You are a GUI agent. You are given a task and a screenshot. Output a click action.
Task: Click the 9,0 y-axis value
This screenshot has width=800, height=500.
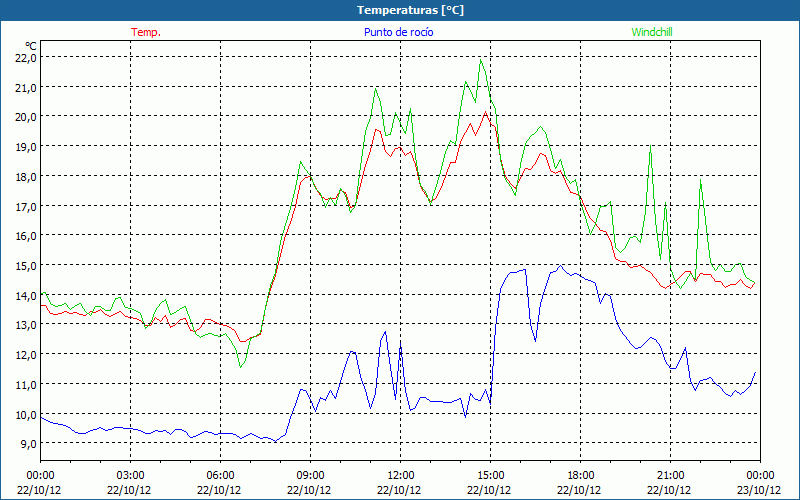29,444
